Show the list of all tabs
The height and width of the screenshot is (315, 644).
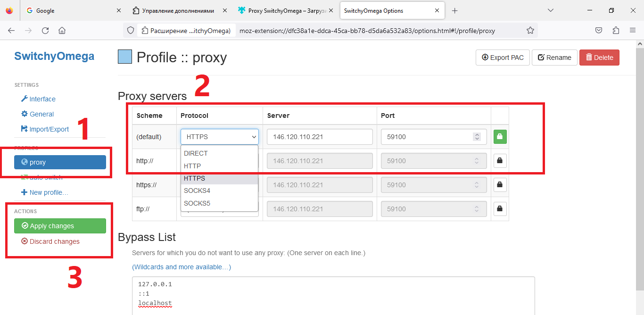point(550,10)
